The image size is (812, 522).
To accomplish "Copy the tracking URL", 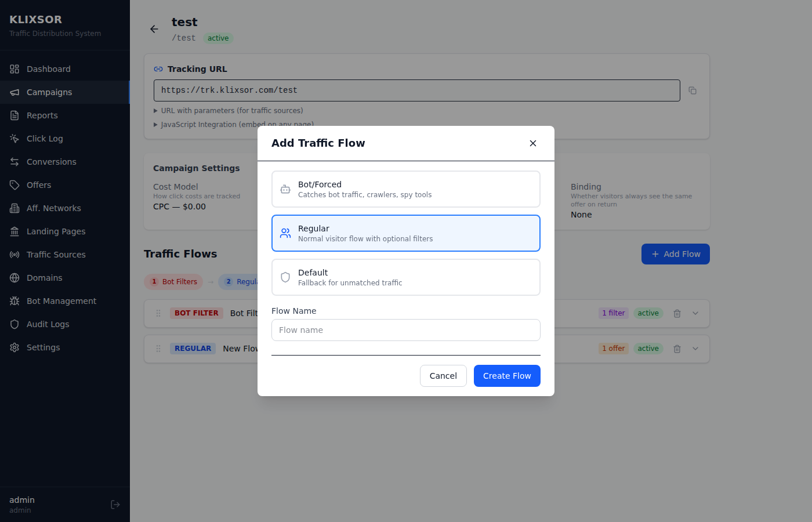I will [x=693, y=90].
